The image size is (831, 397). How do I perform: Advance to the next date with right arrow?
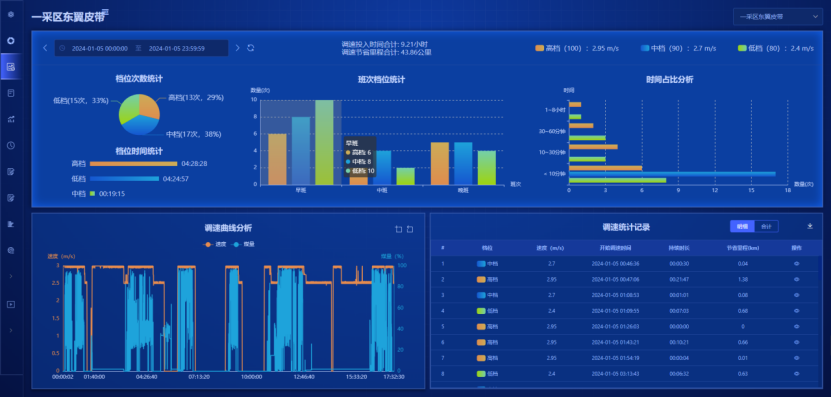(237, 48)
